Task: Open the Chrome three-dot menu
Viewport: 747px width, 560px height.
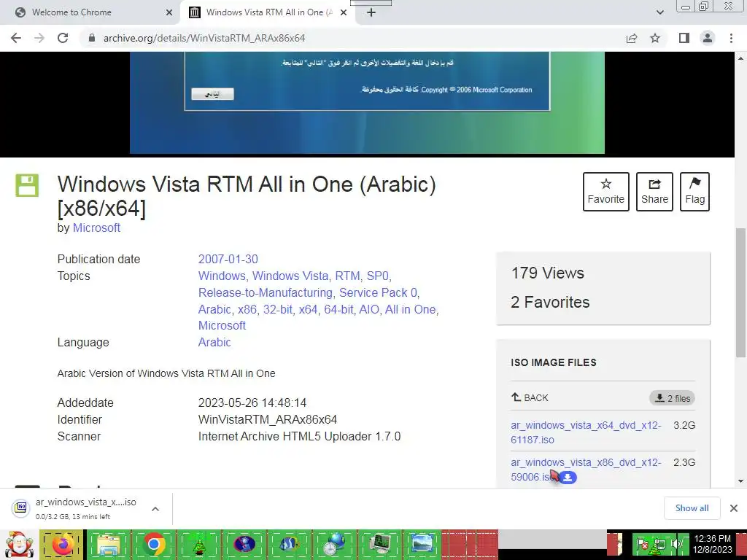Action: click(x=731, y=38)
